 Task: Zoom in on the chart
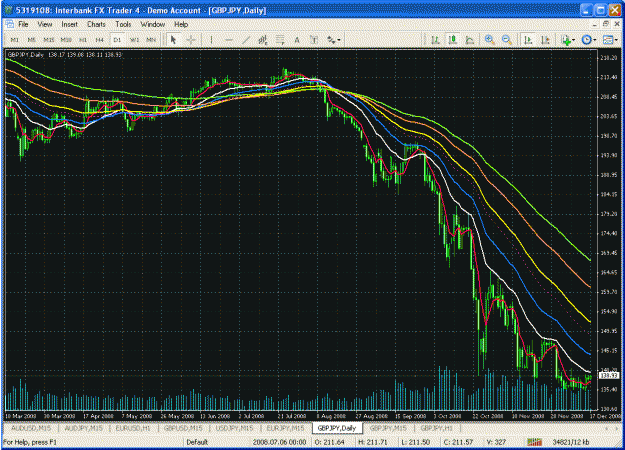(489, 40)
